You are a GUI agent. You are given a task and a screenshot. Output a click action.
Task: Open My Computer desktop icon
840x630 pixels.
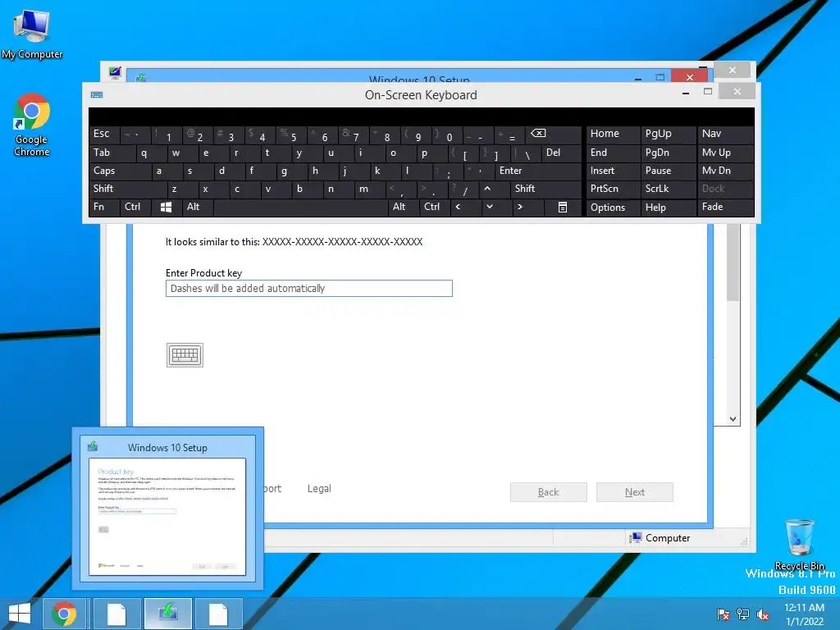32,34
